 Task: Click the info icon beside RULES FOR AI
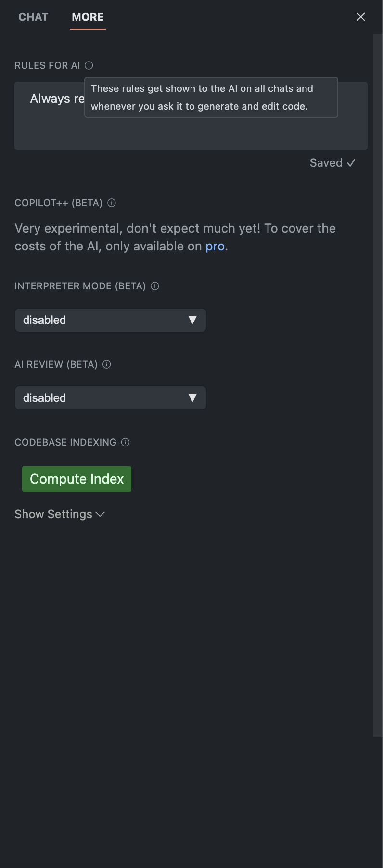pyautogui.click(x=89, y=65)
